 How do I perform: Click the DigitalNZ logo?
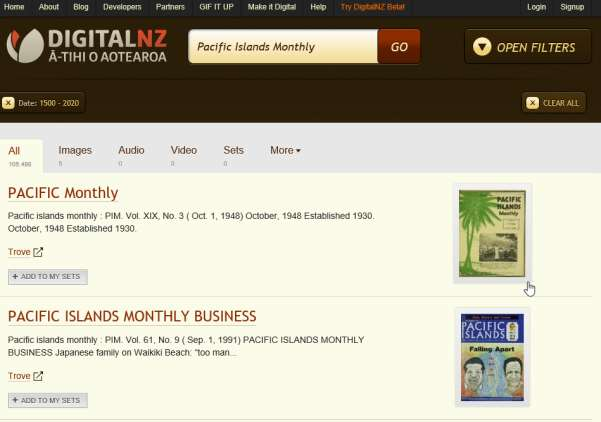(x=87, y=46)
